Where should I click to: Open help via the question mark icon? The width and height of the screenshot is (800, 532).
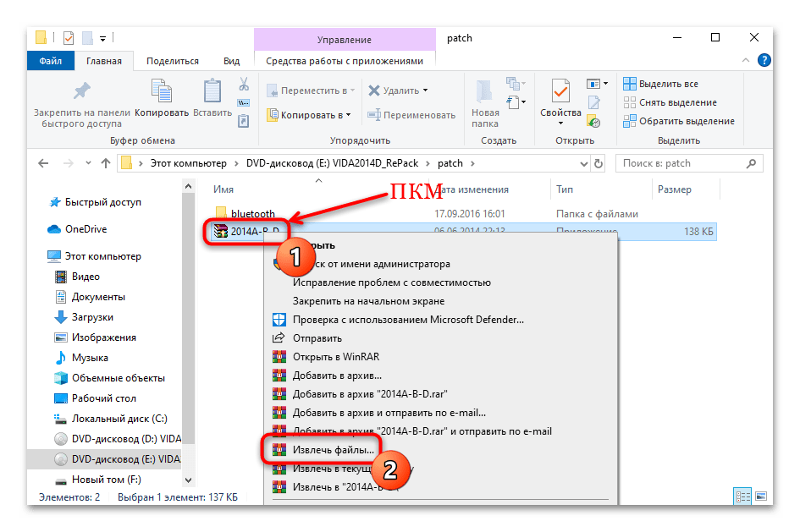point(763,59)
